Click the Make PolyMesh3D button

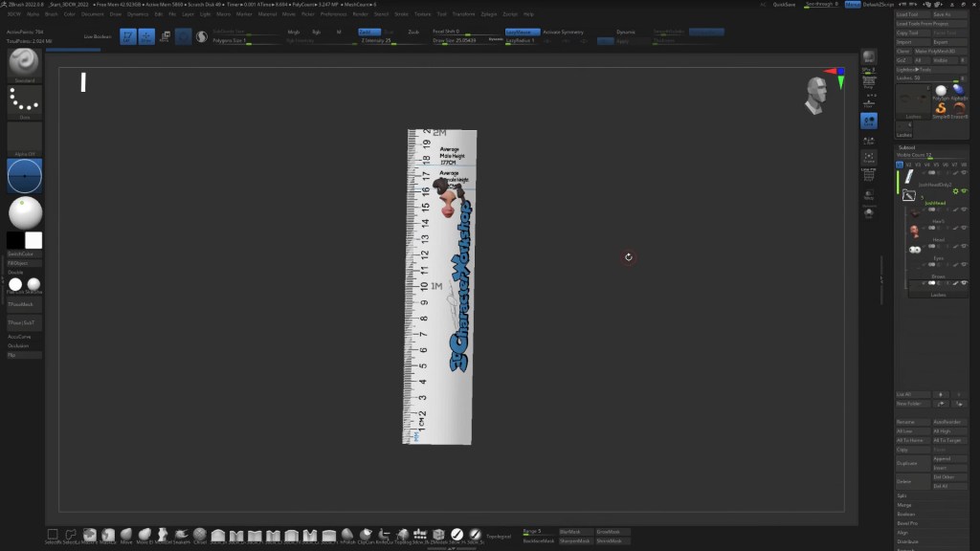point(940,52)
